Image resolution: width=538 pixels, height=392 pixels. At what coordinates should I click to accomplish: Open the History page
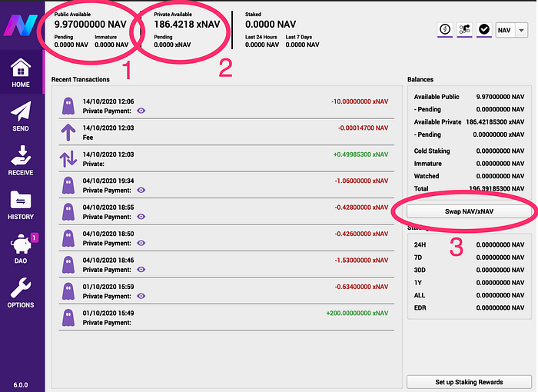(21, 205)
